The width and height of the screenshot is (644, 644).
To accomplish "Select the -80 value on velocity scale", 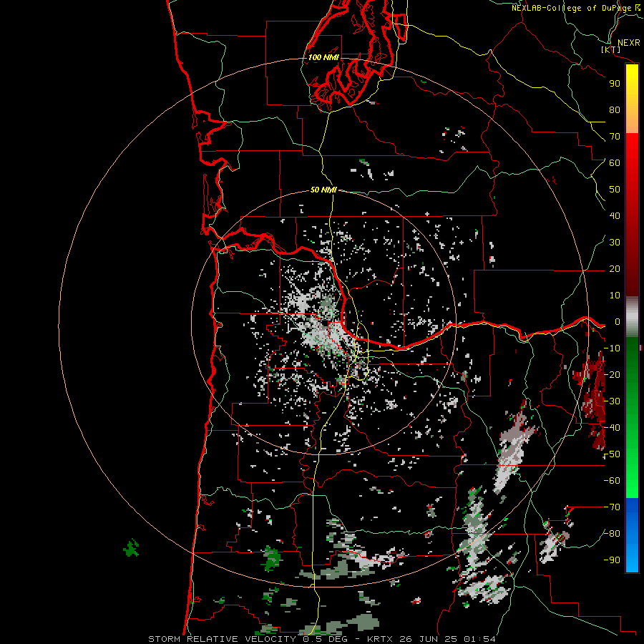I will (612, 534).
